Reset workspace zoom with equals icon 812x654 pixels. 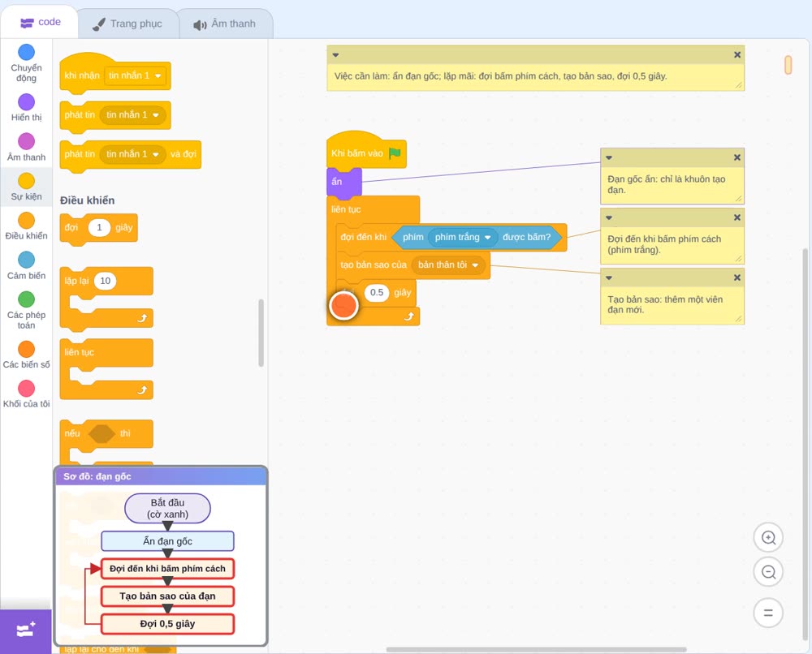click(768, 613)
